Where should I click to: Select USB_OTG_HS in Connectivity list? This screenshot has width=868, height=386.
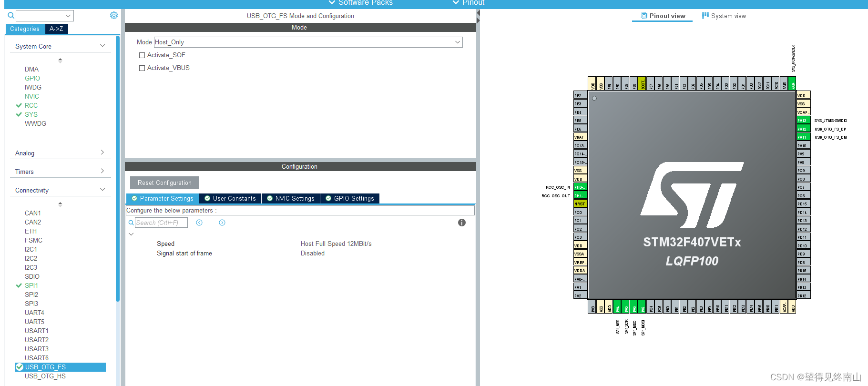point(45,376)
